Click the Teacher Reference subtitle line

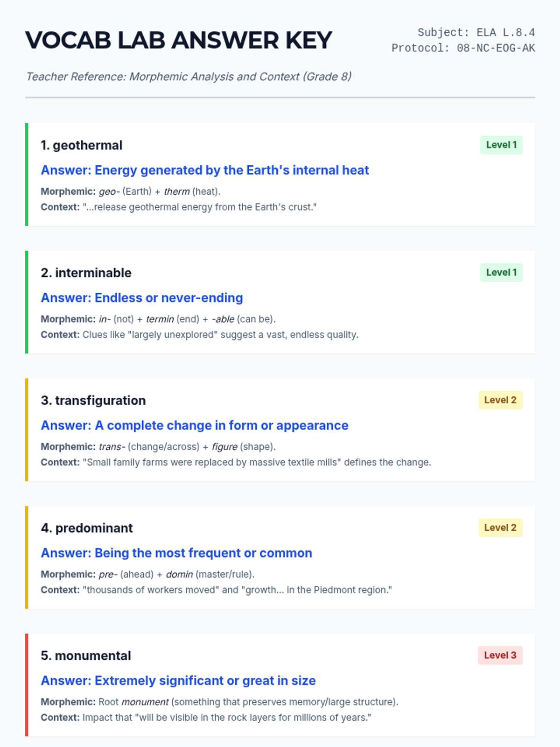click(x=189, y=77)
